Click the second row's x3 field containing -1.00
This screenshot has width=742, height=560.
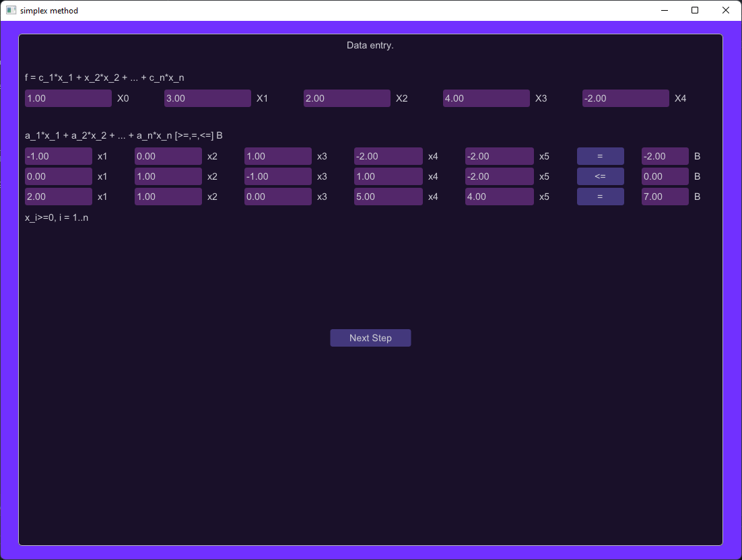277,176
